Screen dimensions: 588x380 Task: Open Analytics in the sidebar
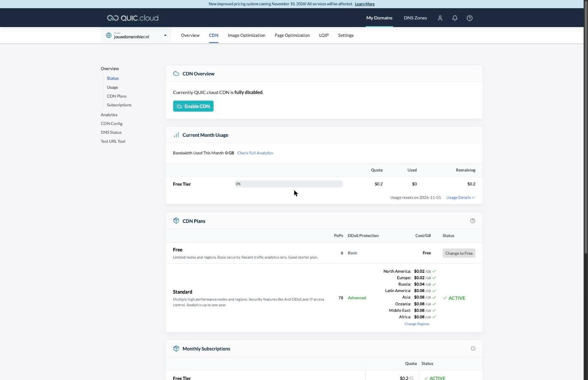(109, 115)
